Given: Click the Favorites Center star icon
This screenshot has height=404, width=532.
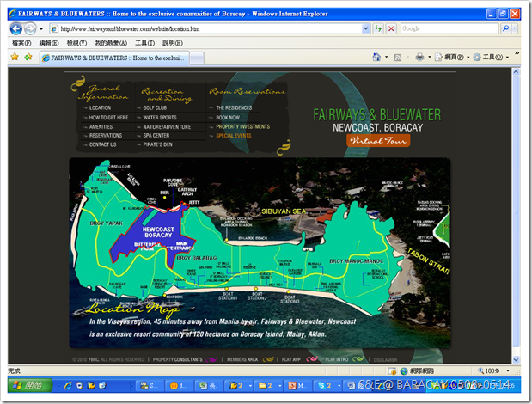Looking at the screenshot, I should 15,57.
